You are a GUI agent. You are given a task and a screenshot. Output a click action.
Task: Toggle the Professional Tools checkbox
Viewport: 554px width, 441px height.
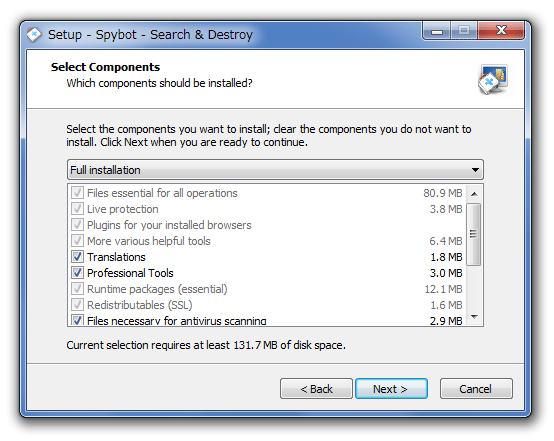[x=77, y=272]
